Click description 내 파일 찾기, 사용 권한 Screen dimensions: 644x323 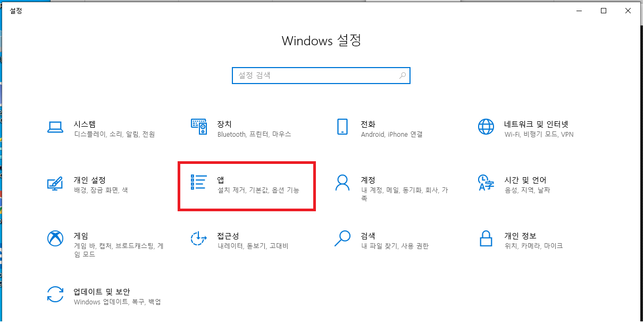coord(395,246)
